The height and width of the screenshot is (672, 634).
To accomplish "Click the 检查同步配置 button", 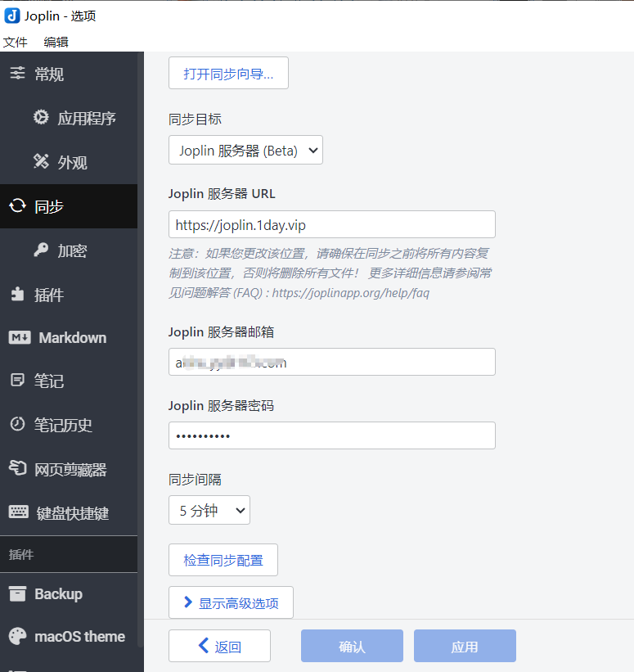I will tap(223, 560).
